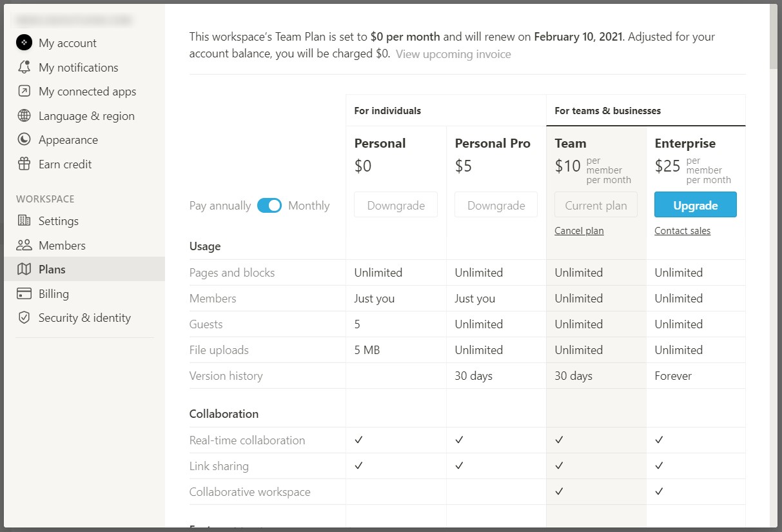Select the Plans sidebar item
782x532 pixels.
click(52, 270)
